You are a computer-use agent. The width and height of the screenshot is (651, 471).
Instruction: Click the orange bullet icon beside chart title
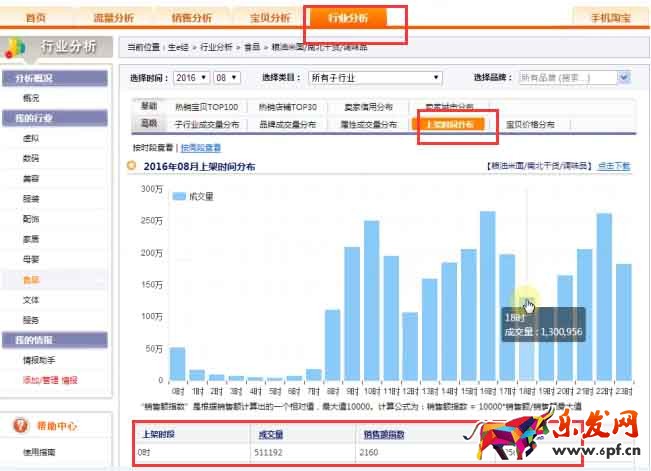pyautogui.click(x=131, y=166)
